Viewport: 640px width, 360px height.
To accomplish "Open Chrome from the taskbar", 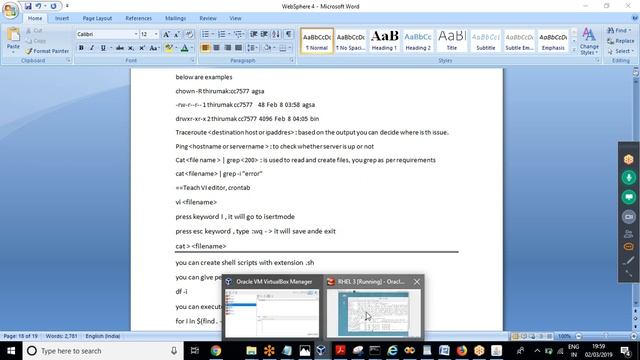I will (216, 351).
